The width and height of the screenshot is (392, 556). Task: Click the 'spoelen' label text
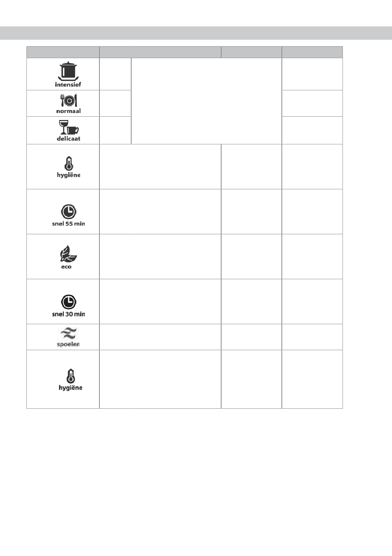68,344
